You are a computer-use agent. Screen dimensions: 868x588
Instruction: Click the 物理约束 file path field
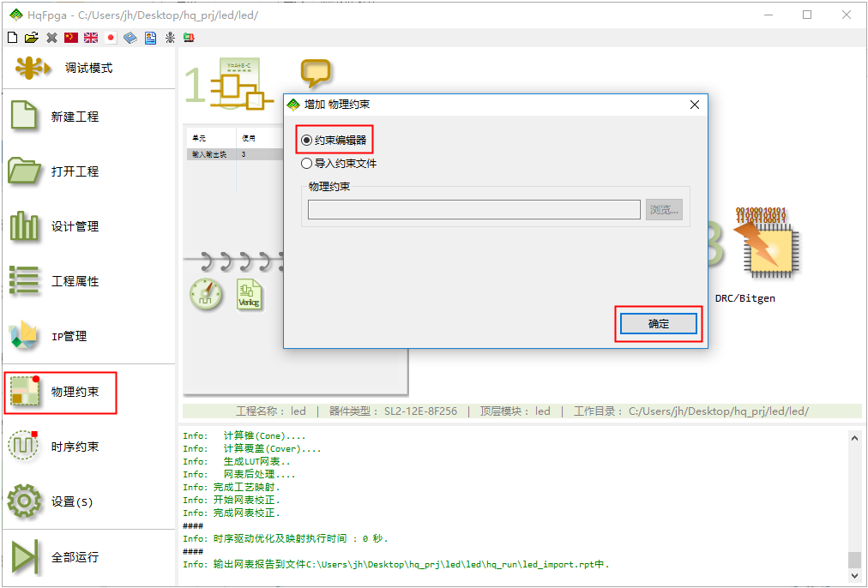pos(473,210)
